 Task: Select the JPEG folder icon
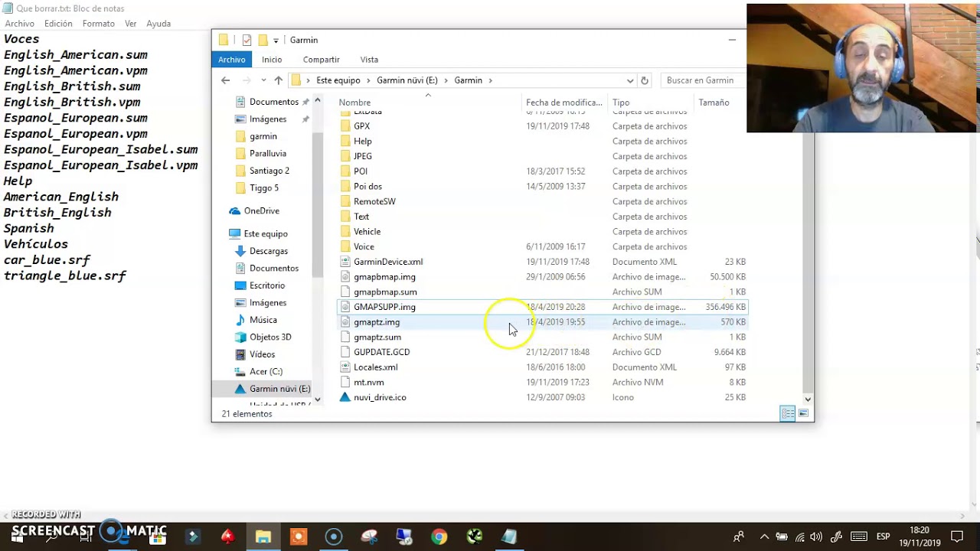tap(345, 156)
